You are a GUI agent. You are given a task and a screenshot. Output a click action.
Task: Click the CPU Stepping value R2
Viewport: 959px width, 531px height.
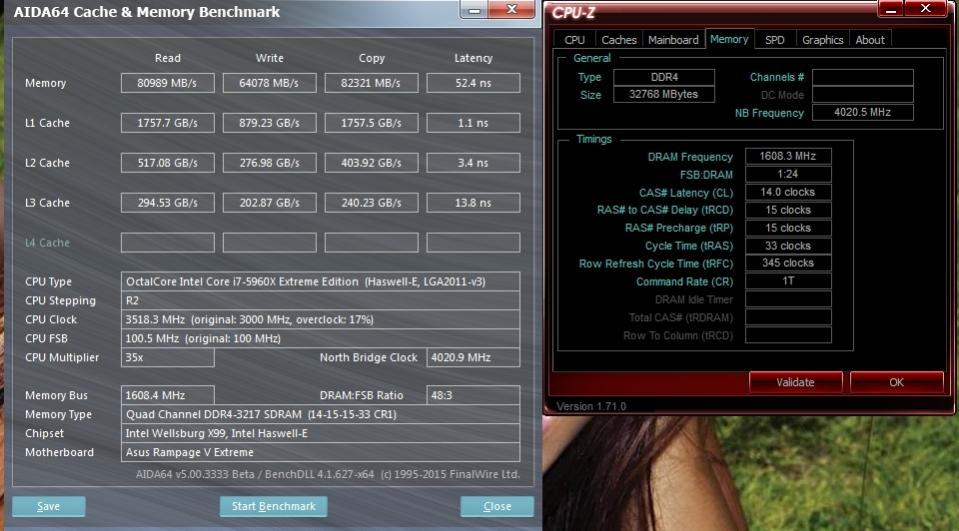click(320, 300)
